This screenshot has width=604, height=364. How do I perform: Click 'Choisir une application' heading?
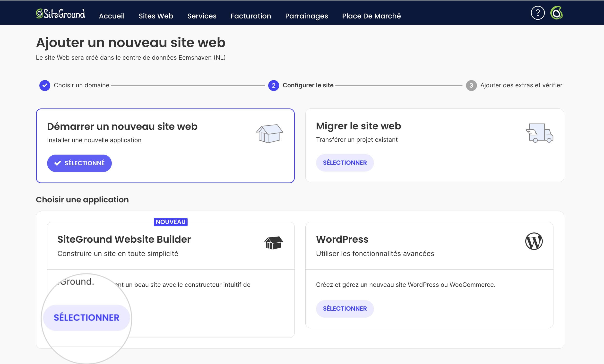82,200
